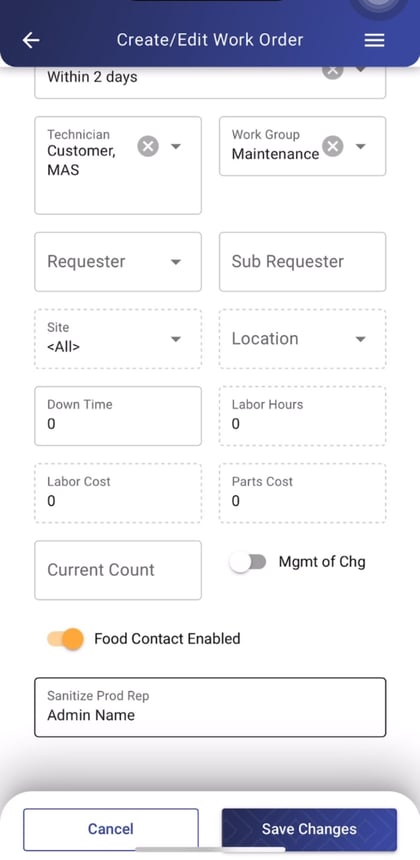Tap the back arrow icon

(31, 40)
